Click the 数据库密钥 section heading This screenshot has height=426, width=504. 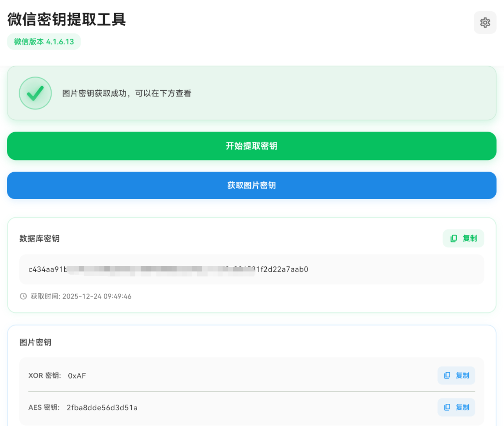39,238
